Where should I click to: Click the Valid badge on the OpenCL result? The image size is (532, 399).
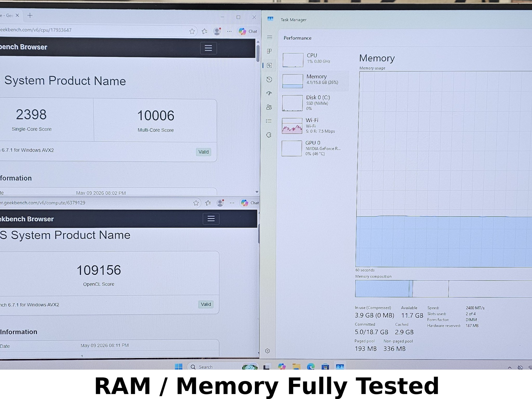(x=206, y=304)
